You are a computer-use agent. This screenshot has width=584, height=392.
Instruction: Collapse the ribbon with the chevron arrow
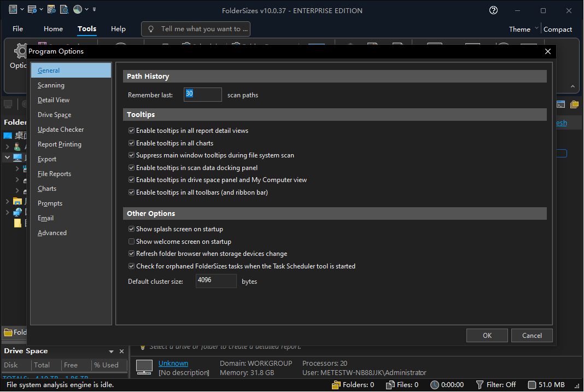(573, 87)
